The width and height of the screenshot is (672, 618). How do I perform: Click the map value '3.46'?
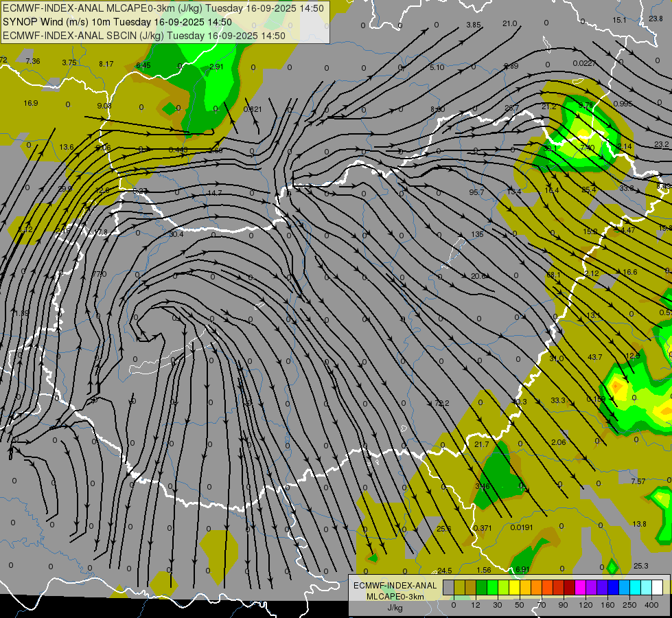click(483, 486)
